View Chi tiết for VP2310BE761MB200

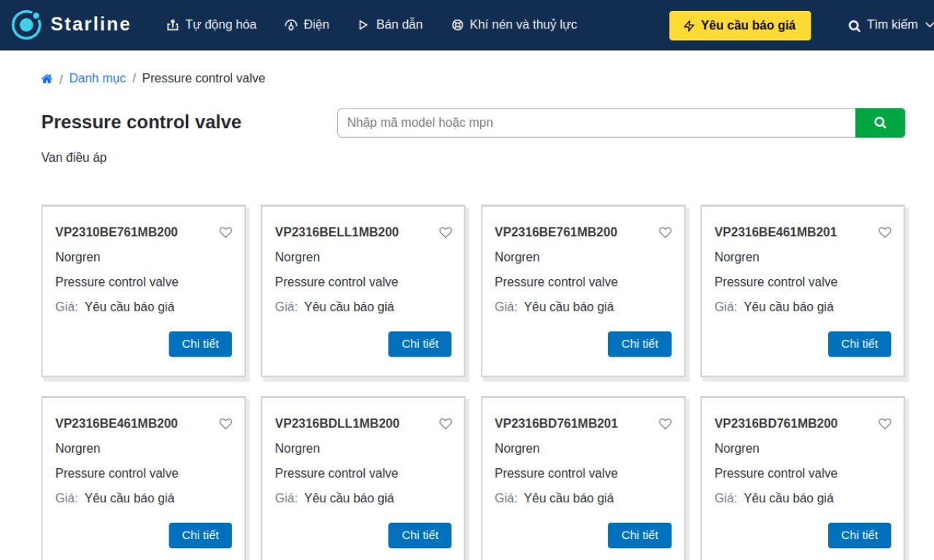click(x=200, y=344)
